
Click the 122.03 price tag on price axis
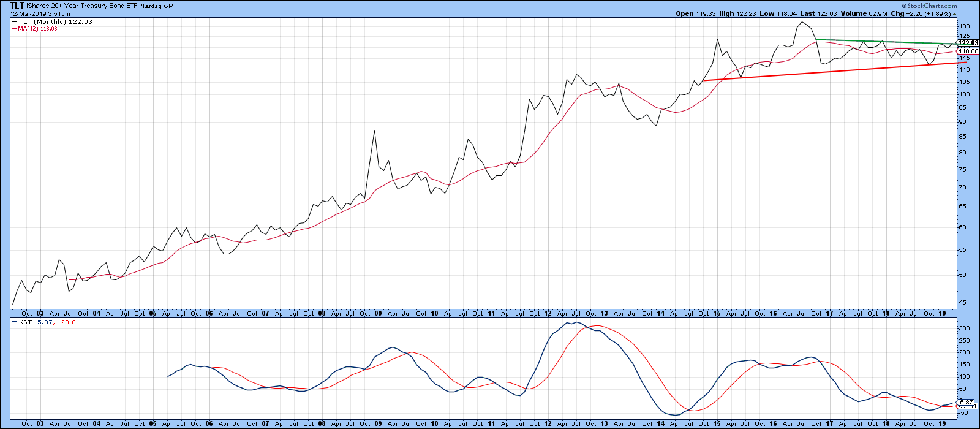click(x=968, y=43)
